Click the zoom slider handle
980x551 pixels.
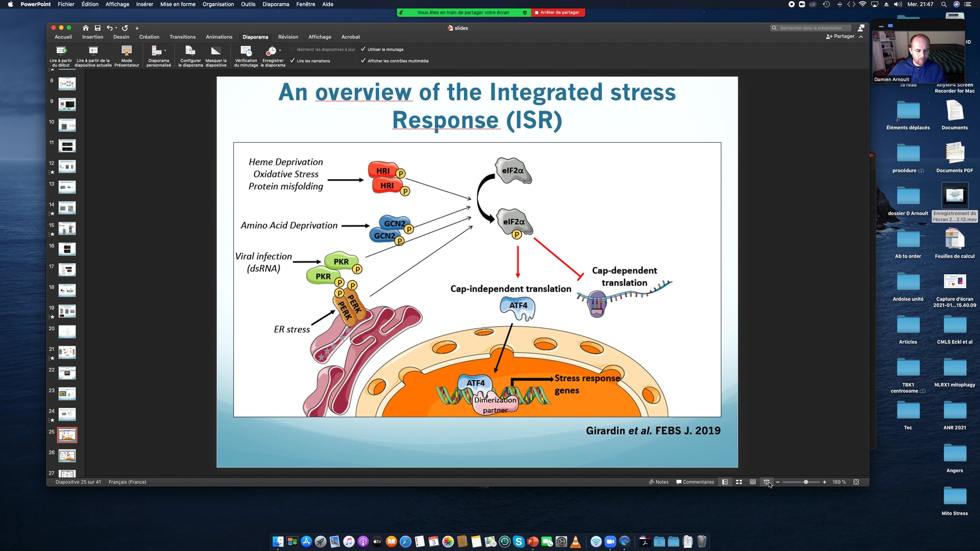pos(806,482)
